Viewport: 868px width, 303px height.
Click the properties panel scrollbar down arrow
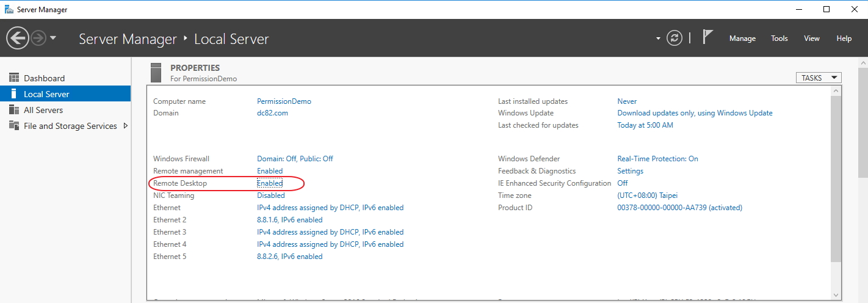836,294
